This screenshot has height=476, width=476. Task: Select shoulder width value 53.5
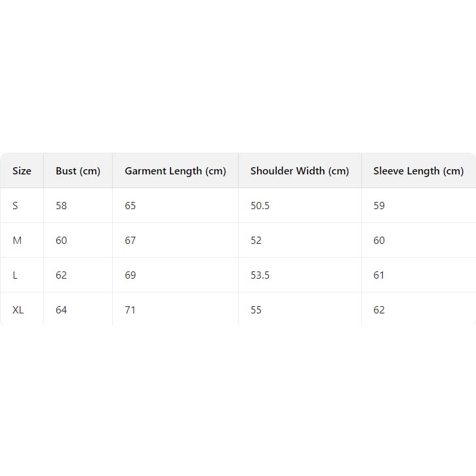click(260, 275)
